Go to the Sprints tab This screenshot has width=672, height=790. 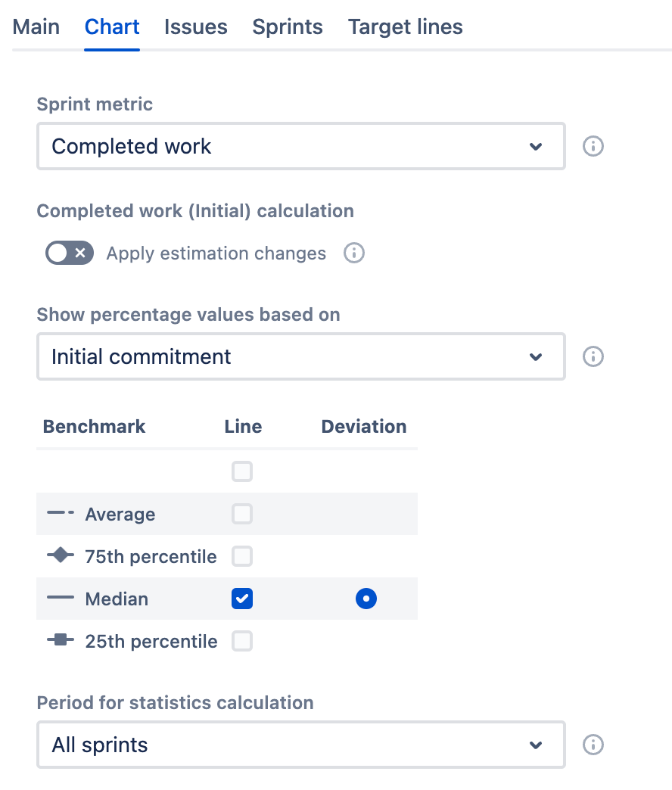[x=288, y=26]
